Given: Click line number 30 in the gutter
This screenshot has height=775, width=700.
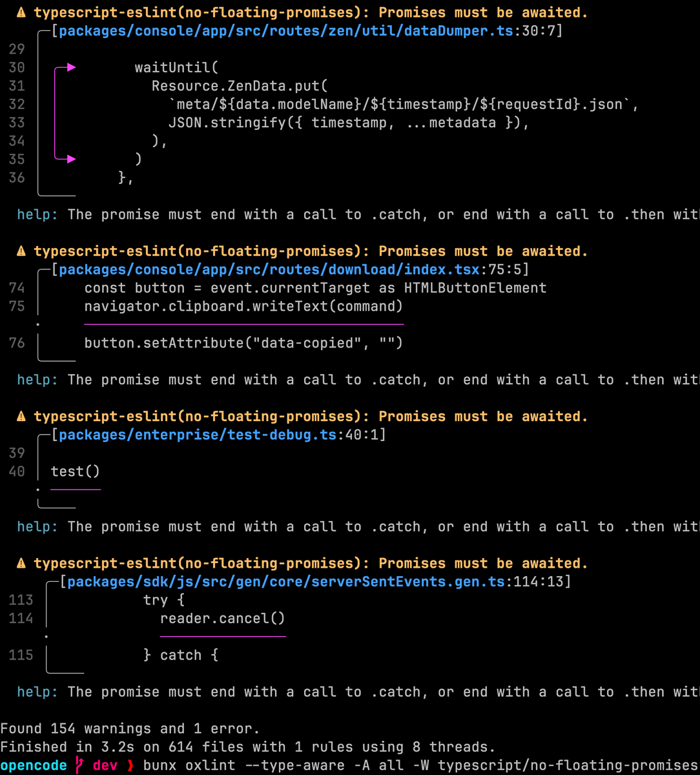Looking at the screenshot, I should (17, 67).
